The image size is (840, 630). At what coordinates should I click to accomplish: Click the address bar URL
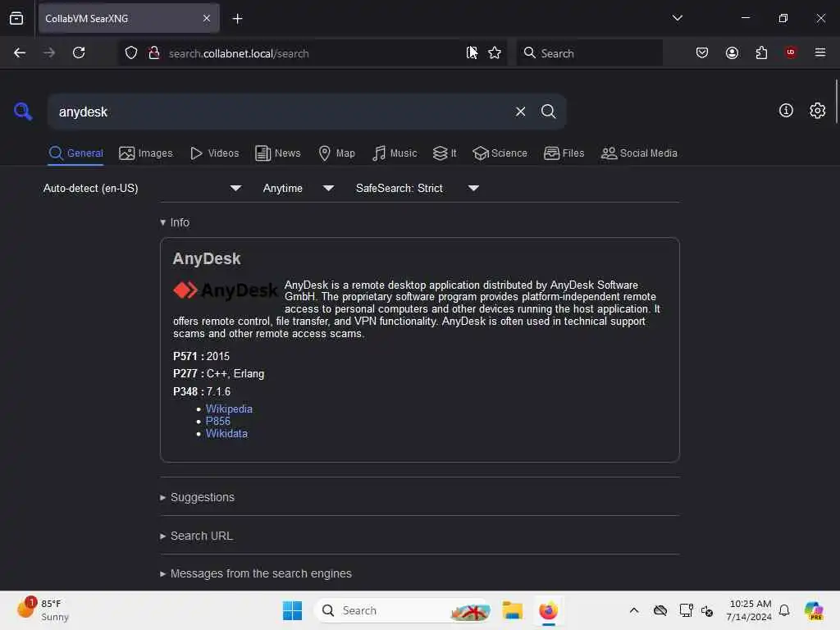tap(239, 53)
